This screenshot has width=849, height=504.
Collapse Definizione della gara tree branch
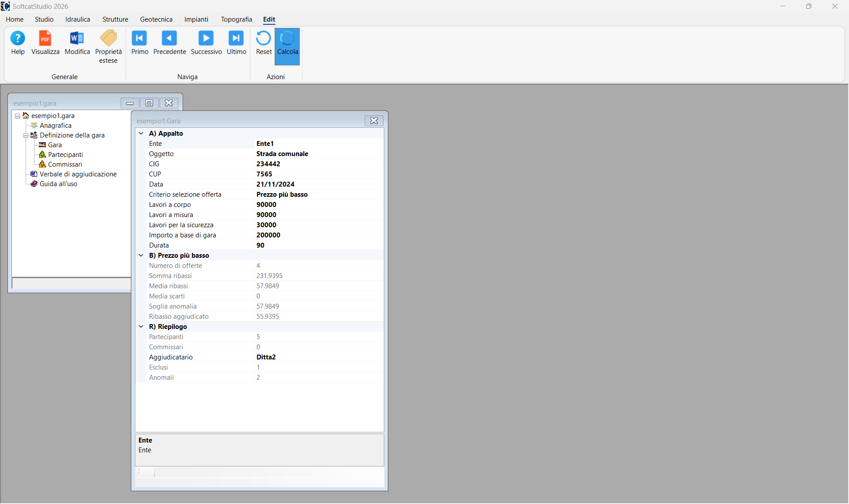tap(26, 135)
